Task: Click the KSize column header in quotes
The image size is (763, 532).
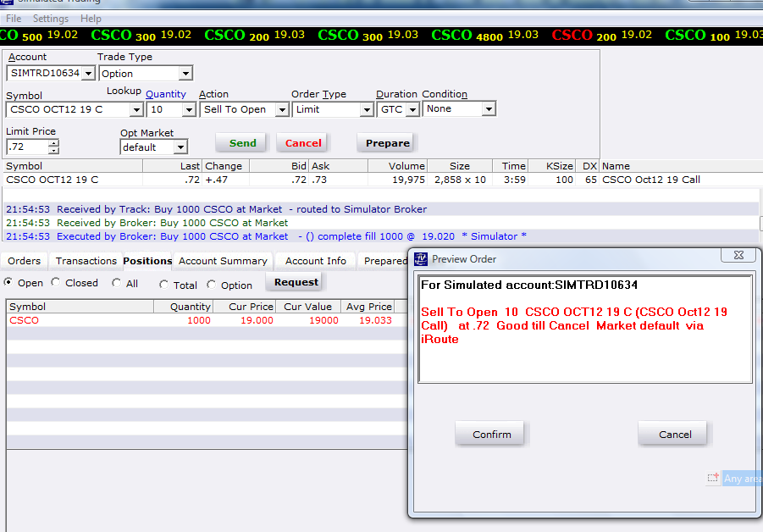Action: 552,166
